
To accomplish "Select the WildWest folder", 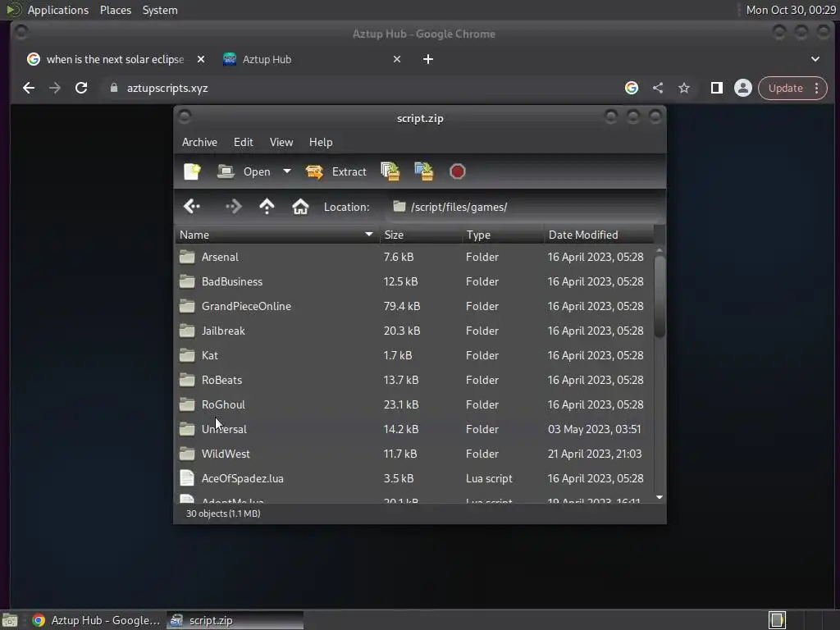I will (x=414, y=454).
